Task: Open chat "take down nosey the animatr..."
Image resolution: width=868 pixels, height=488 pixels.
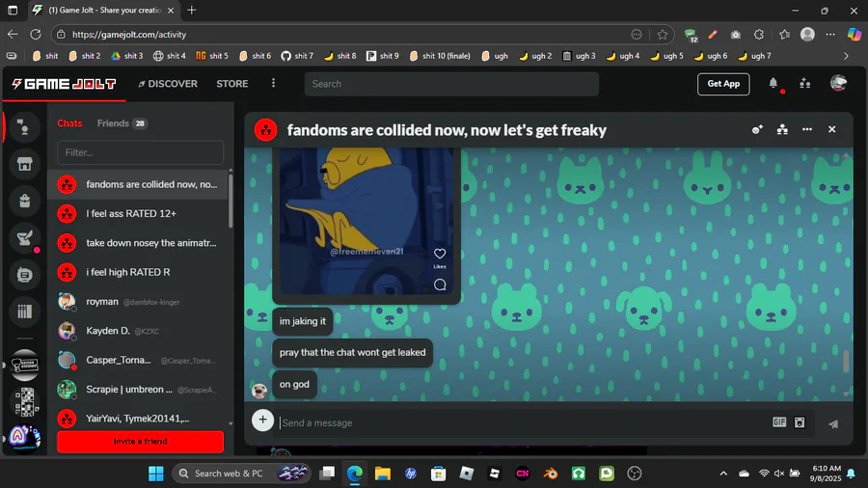Action: click(137, 243)
